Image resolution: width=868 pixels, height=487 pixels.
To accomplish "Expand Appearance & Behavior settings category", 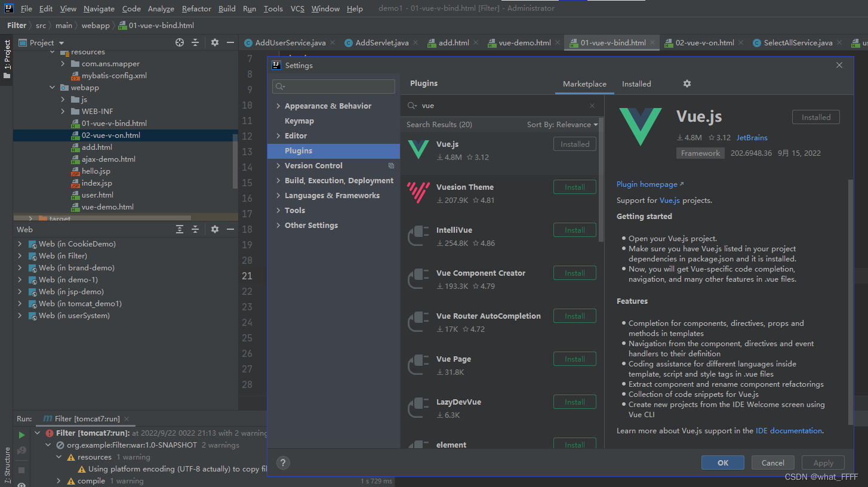I will click(x=278, y=106).
